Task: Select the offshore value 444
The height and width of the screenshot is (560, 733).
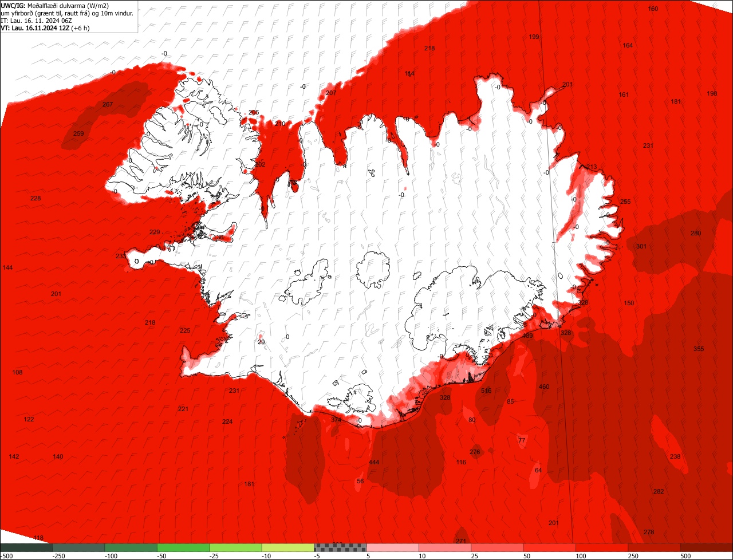Action: point(374,463)
